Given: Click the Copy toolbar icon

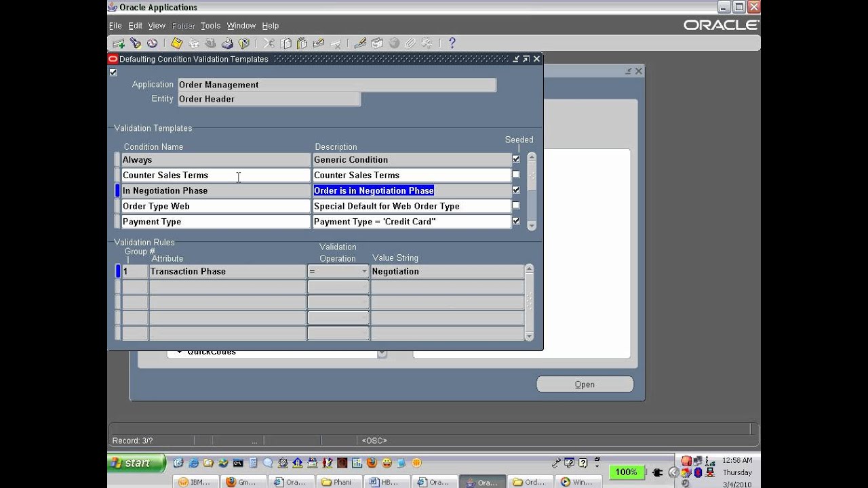Looking at the screenshot, I should pyautogui.click(x=286, y=43).
